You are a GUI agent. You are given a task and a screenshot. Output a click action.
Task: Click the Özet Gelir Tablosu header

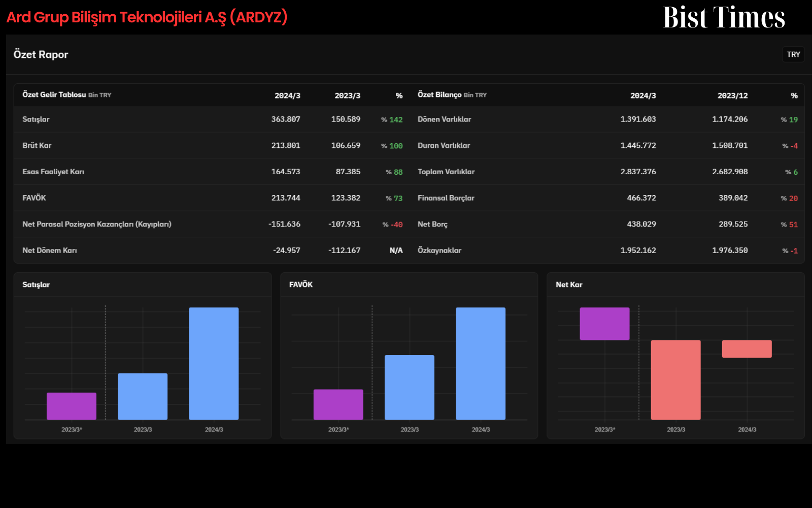coord(54,94)
